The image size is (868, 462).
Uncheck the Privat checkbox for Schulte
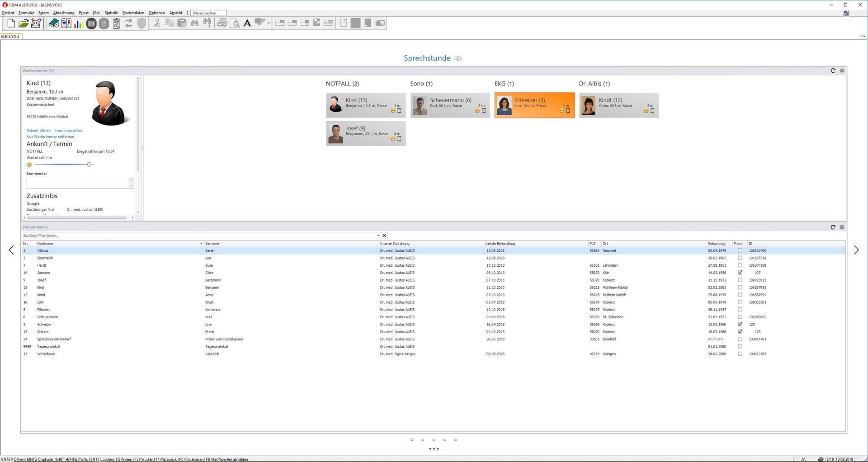[x=740, y=332]
